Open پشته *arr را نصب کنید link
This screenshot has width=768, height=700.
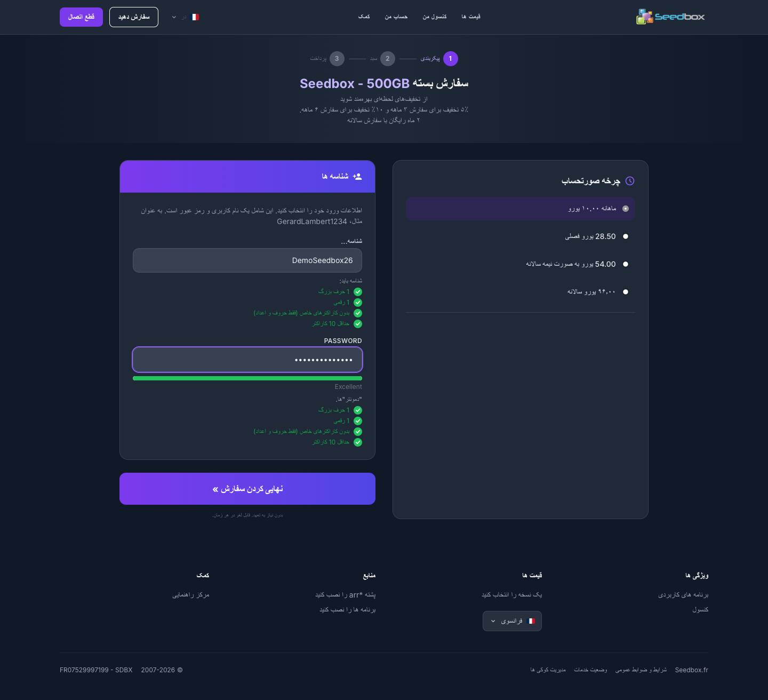346,595
